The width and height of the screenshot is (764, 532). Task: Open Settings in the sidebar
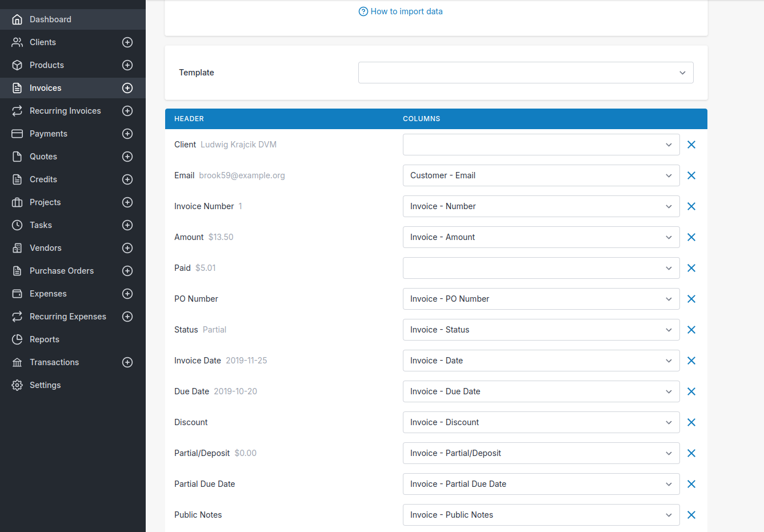pos(45,385)
